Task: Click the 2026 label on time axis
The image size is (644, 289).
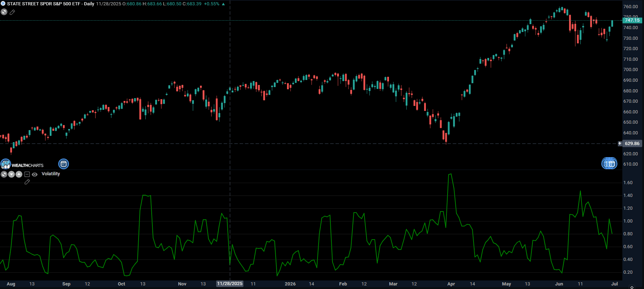Action: point(290,284)
